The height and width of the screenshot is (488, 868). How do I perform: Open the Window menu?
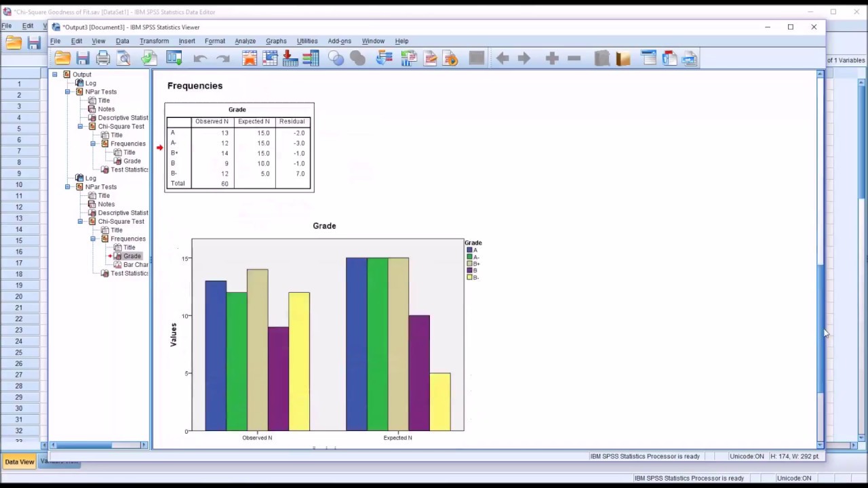[373, 41]
